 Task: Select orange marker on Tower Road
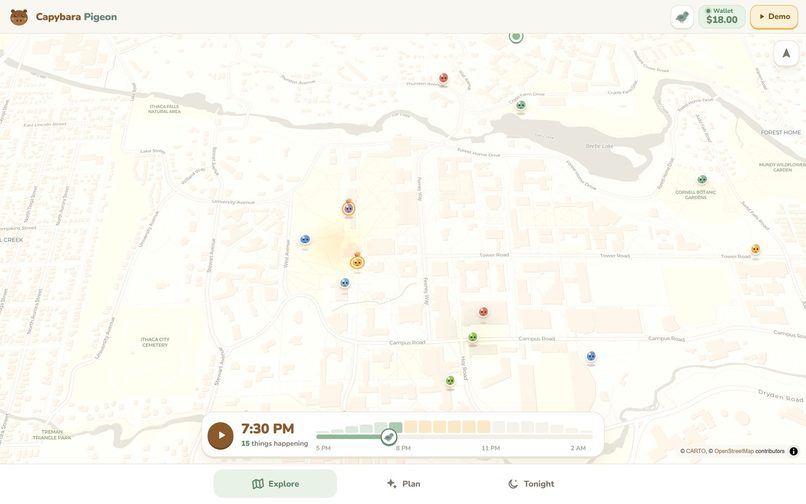click(756, 249)
